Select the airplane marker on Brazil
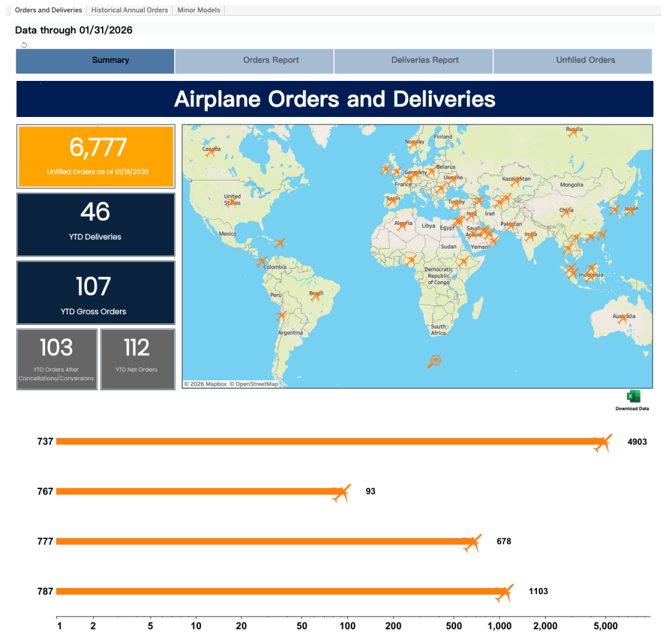 click(x=316, y=295)
